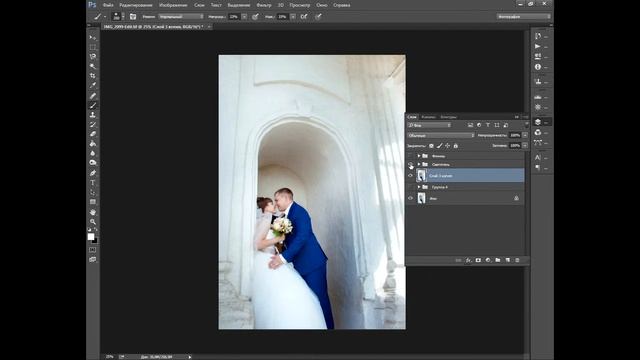Hide the selected Слой 3 копия layer
This screenshot has height=360, width=640.
[x=411, y=176]
